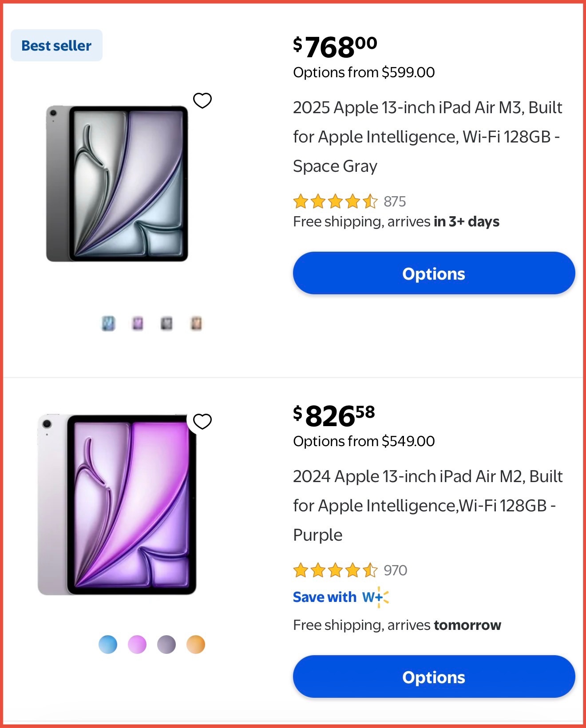Favorite the 2024 iPad Air M2 heart icon
Viewport: 586px width, 728px height.
[x=202, y=421]
